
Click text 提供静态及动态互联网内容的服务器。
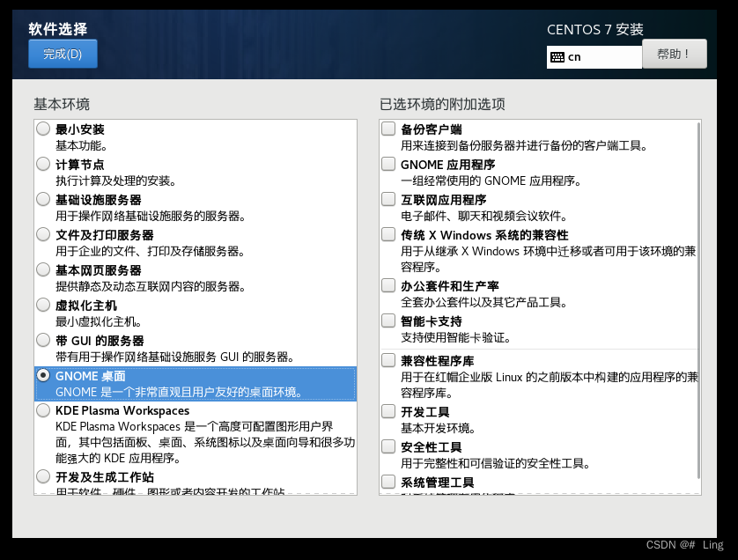pyautogui.click(x=151, y=286)
